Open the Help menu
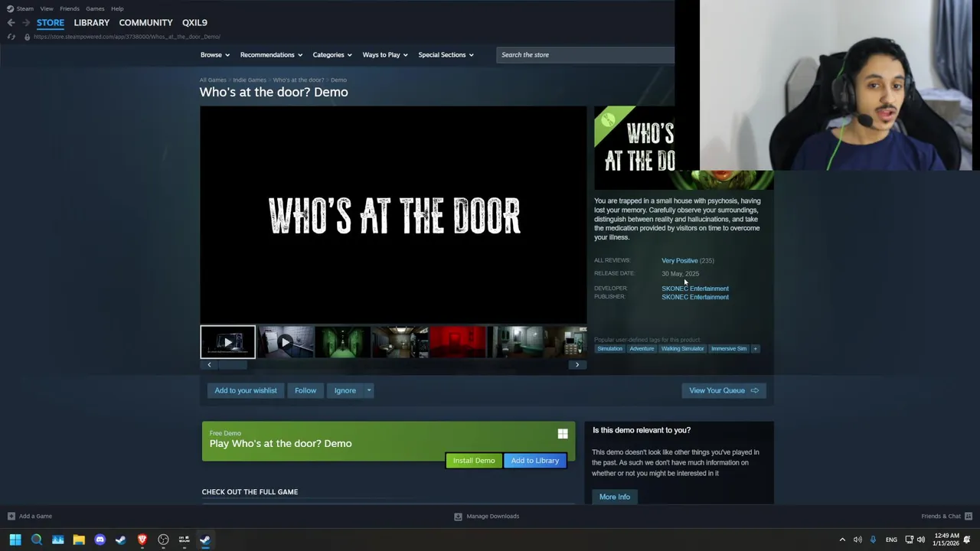 pyautogui.click(x=117, y=8)
